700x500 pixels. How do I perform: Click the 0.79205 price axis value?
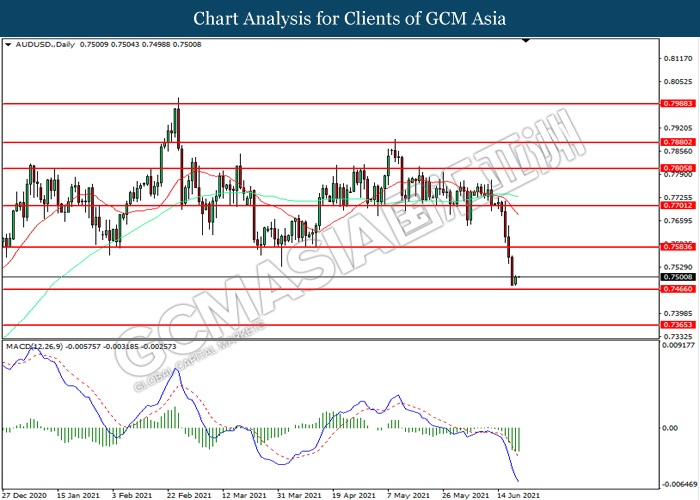pos(678,128)
